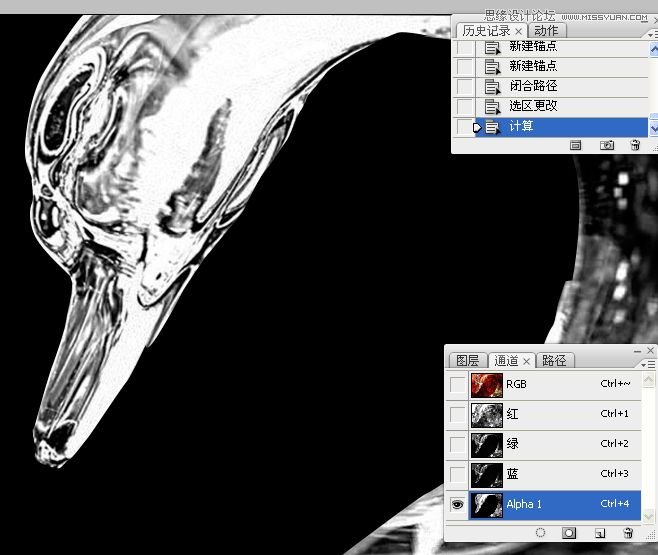Image resolution: width=658 pixels, height=555 pixels.
Task: Click the 闭合路径 history state icon
Action: [492, 86]
